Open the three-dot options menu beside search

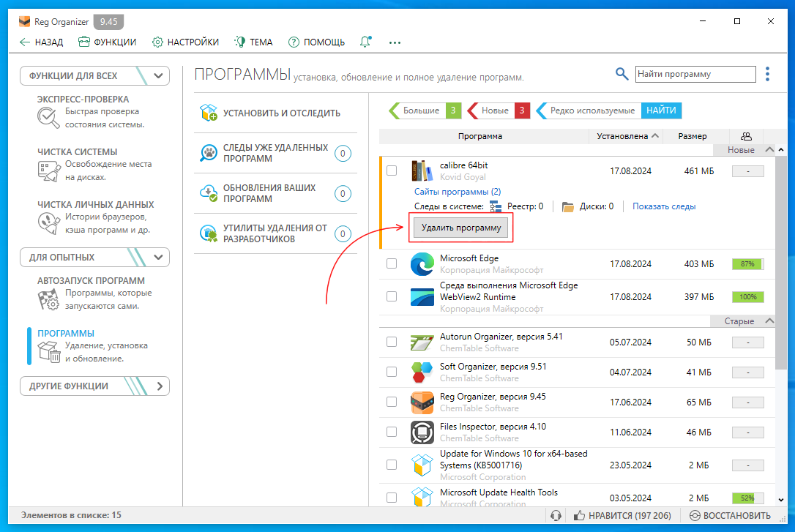tap(767, 74)
